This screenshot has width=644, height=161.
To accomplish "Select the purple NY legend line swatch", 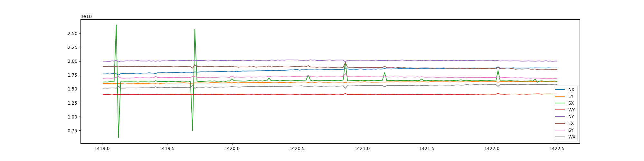I will pos(561,117).
